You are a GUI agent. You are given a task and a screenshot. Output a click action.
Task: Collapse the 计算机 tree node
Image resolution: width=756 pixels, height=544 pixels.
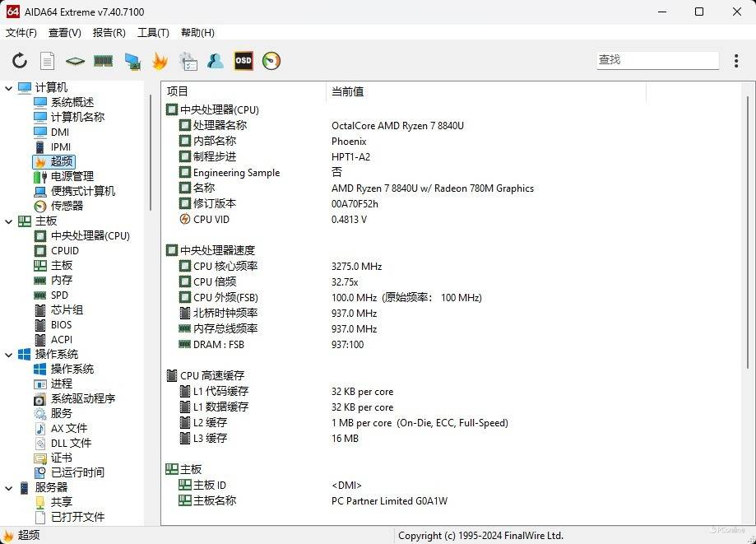[9, 88]
